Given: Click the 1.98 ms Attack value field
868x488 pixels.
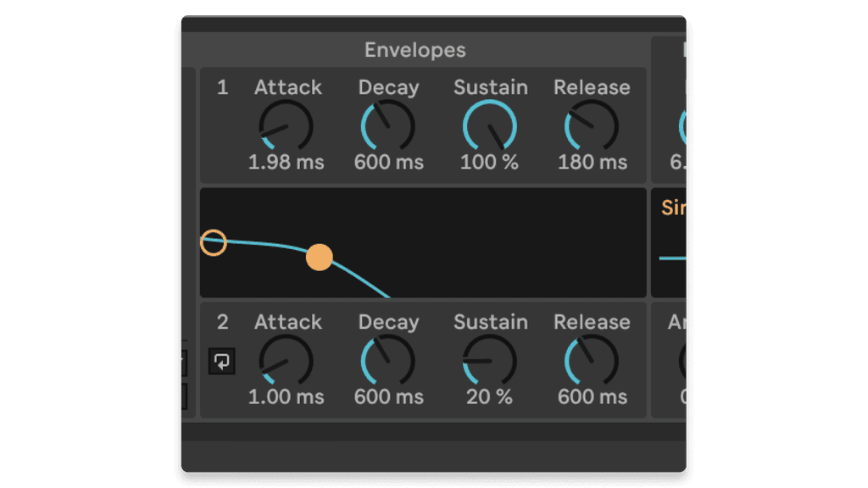Looking at the screenshot, I should point(286,163).
